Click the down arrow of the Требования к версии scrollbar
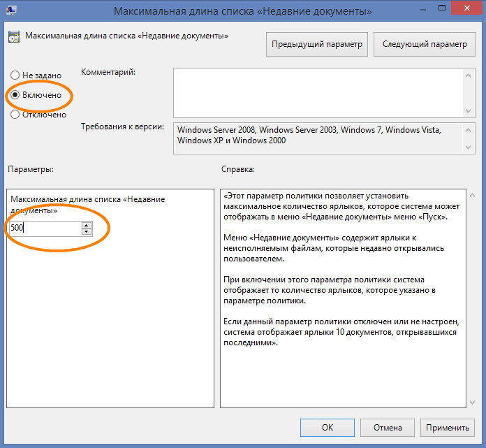Viewport: 486px width, 448px height. coord(469,147)
